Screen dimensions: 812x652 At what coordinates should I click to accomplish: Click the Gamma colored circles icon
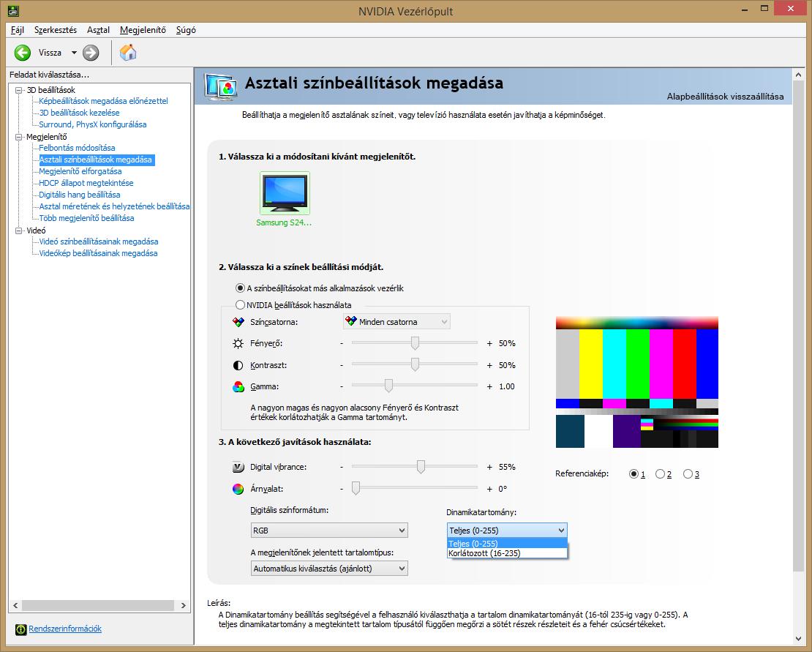(238, 387)
